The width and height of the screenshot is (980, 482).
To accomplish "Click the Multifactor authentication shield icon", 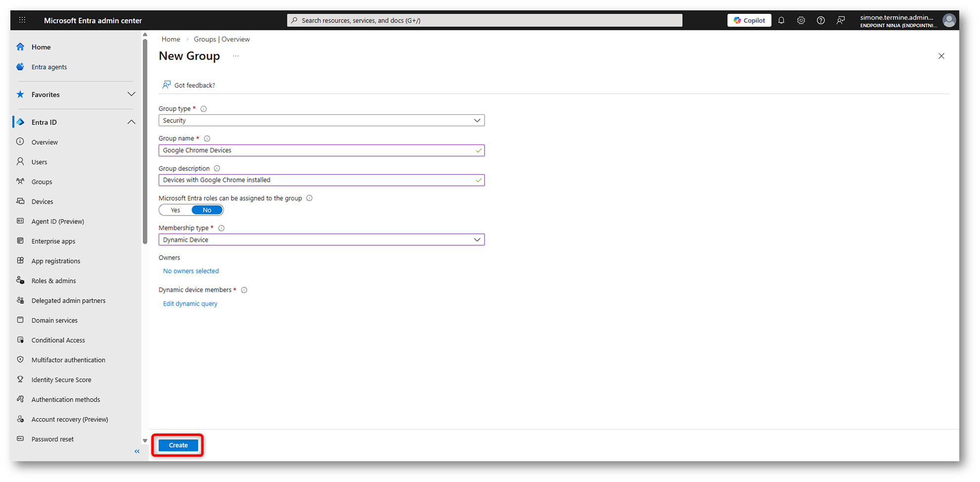I will tap(20, 359).
